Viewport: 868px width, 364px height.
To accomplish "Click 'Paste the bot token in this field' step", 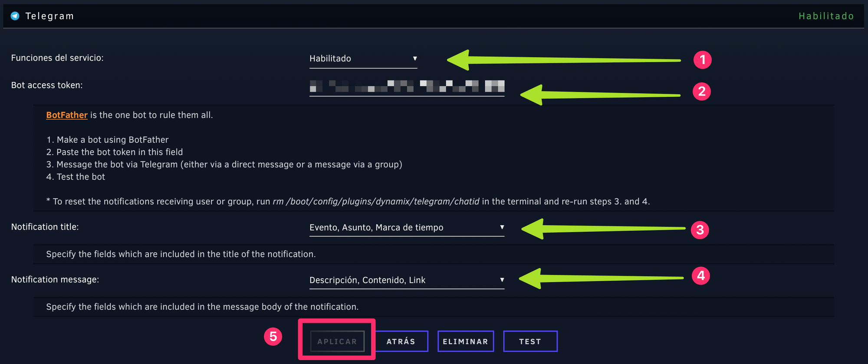I will coord(115,152).
